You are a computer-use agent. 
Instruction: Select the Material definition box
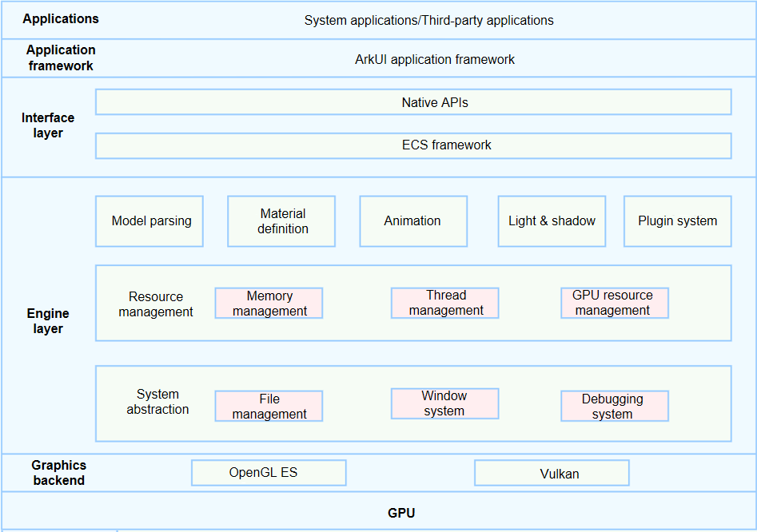point(281,221)
